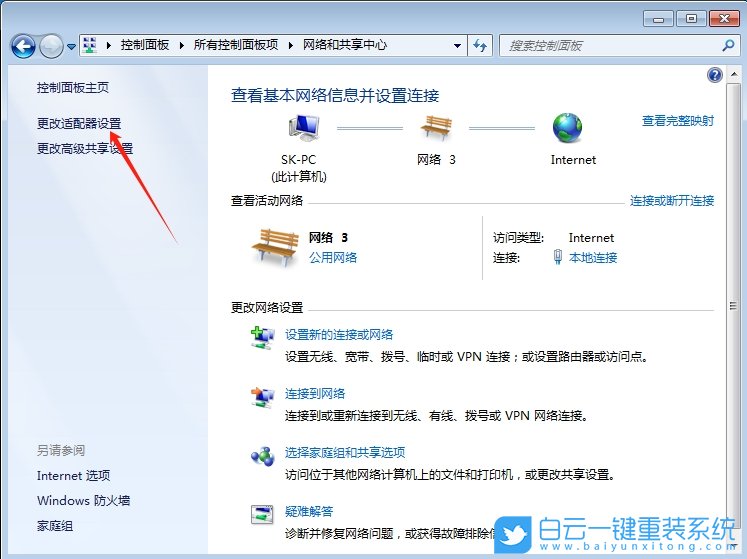Click the 连接到网络 icon
The height and width of the screenshot is (559, 747).
pyautogui.click(x=262, y=397)
